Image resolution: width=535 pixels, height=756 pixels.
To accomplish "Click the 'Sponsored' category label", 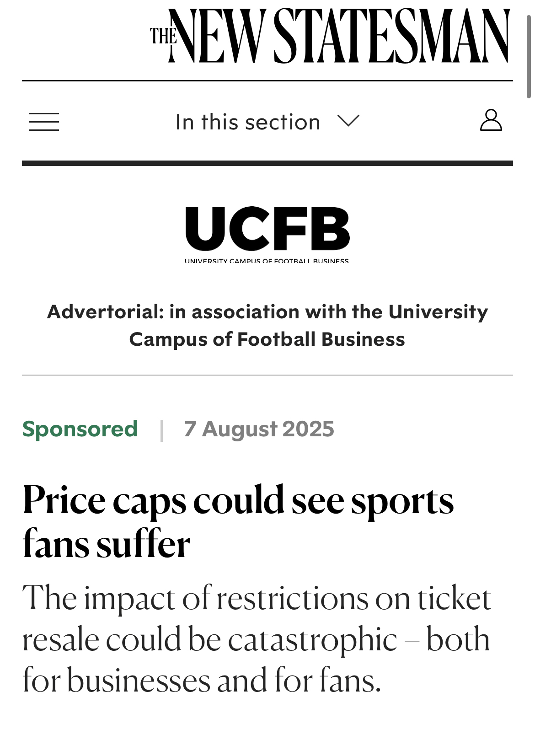I will coord(80,429).
